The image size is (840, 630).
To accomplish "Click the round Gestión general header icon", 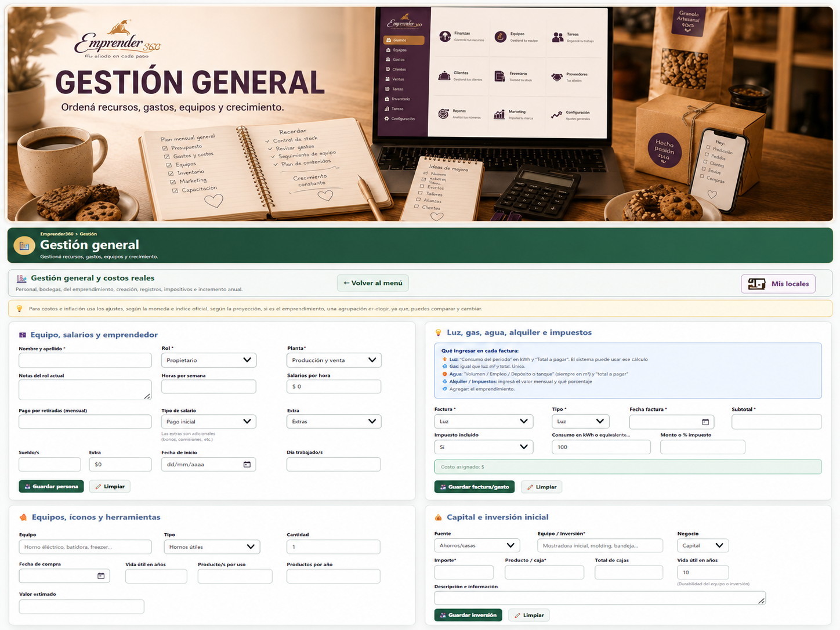I will coord(24,245).
